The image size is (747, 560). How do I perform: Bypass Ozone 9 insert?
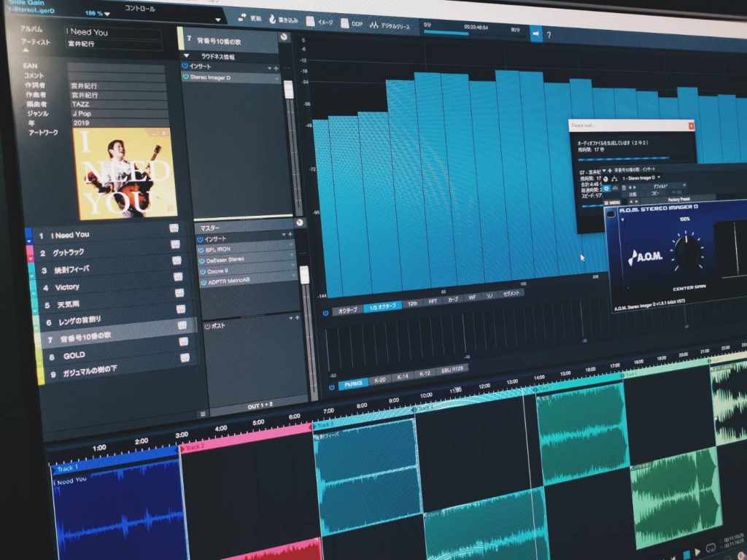click(x=203, y=271)
